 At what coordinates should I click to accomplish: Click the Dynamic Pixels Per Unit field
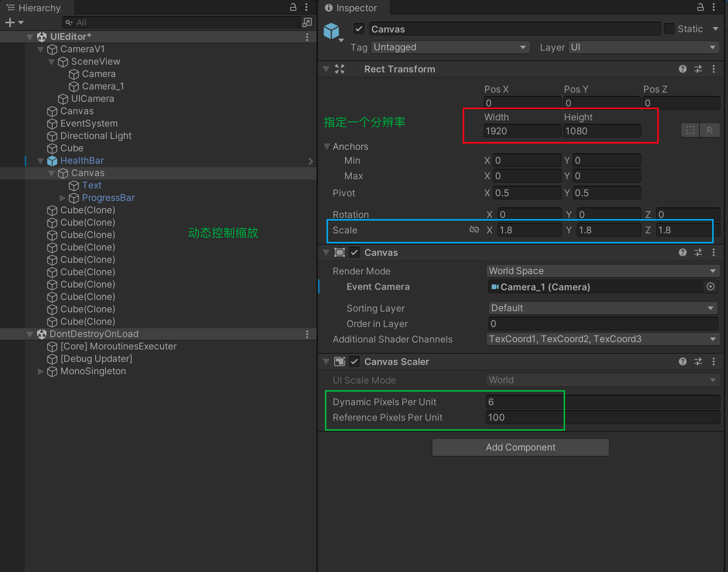602,402
